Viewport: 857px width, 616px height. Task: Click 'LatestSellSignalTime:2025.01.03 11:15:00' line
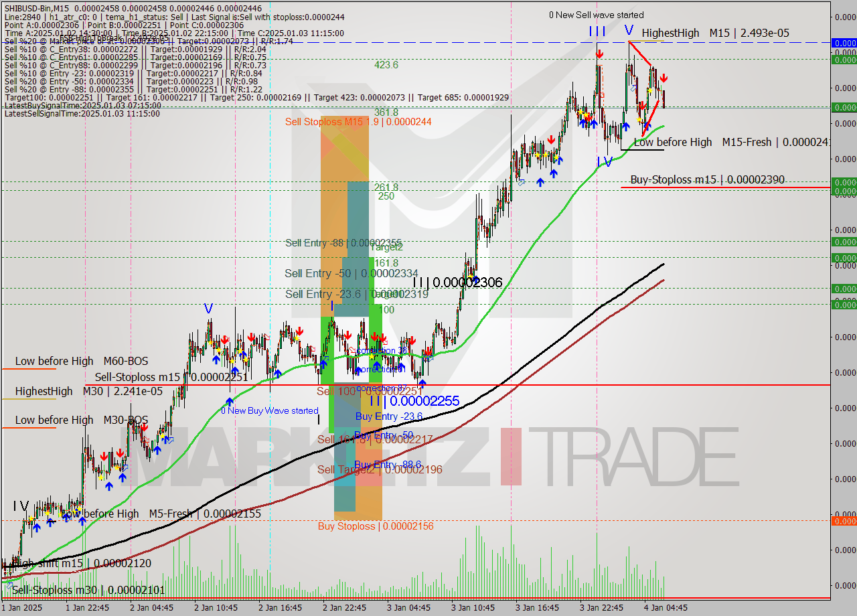pos(82,113)
